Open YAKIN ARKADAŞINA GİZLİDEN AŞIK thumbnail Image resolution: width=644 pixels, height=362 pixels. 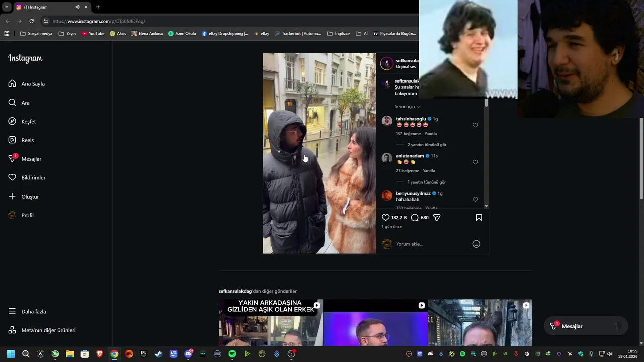[271, 323]
